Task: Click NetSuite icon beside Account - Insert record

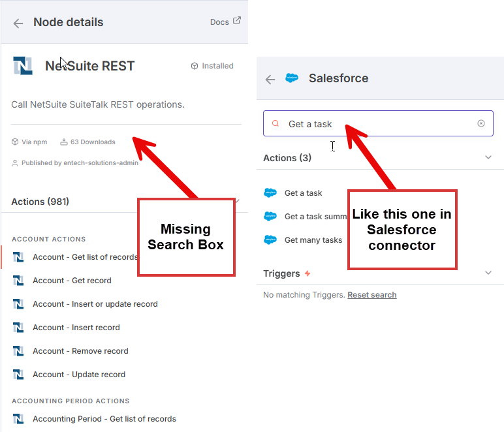Action: [18, 328]
